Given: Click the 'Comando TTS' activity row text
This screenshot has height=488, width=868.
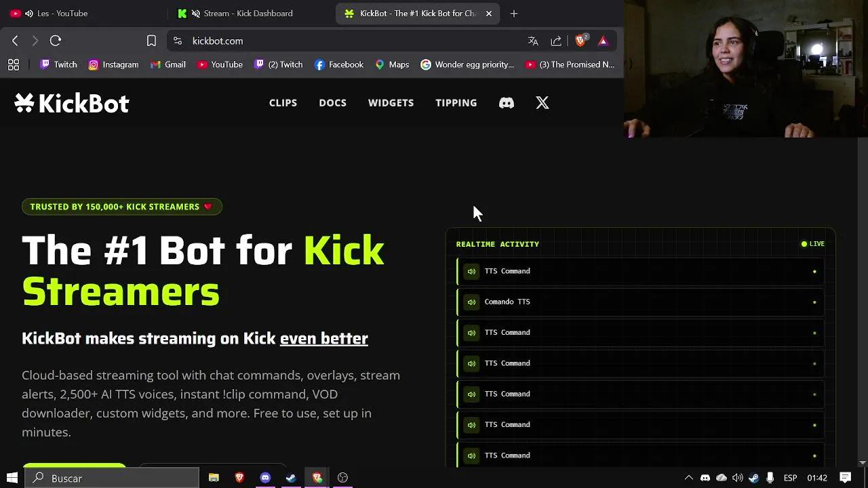Looking at the screenshot, I should (x=507, y=302).
